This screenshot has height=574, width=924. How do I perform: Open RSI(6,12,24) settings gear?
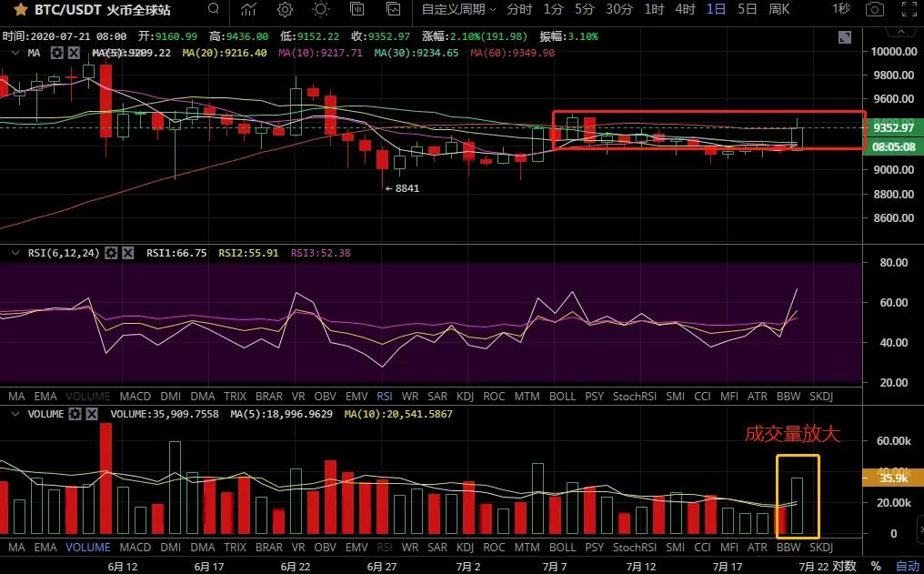pyautogui.click(x=111, y=253)
